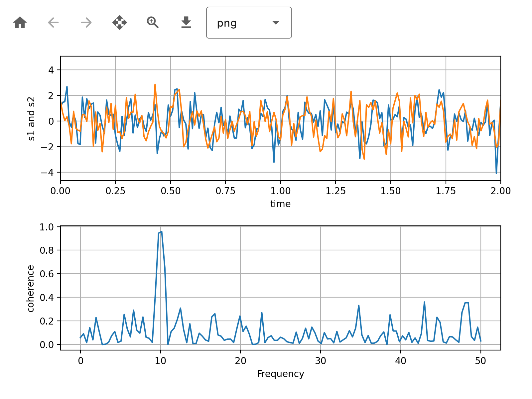Activate the pan tool with four arrows

tap(120, 23)
